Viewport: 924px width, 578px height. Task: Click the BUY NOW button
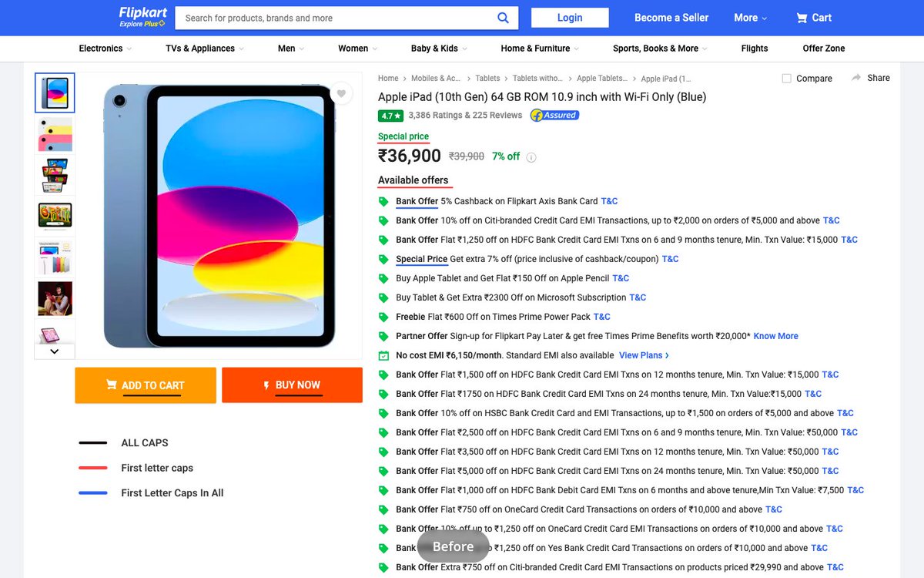click(x=292, y=385)
